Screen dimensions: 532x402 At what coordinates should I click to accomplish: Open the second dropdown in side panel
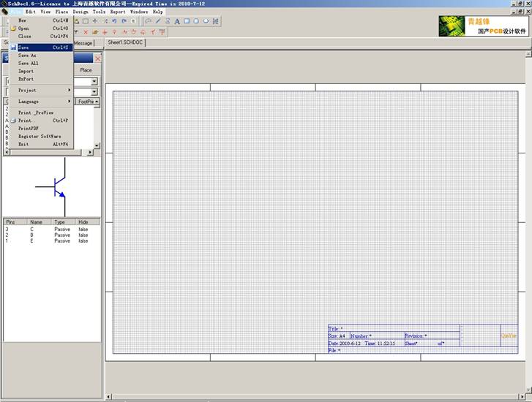pos(94,91)
